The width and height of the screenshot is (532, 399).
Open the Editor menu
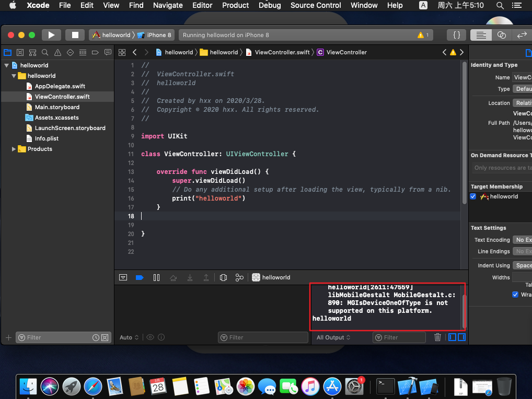tap(202, 5)
